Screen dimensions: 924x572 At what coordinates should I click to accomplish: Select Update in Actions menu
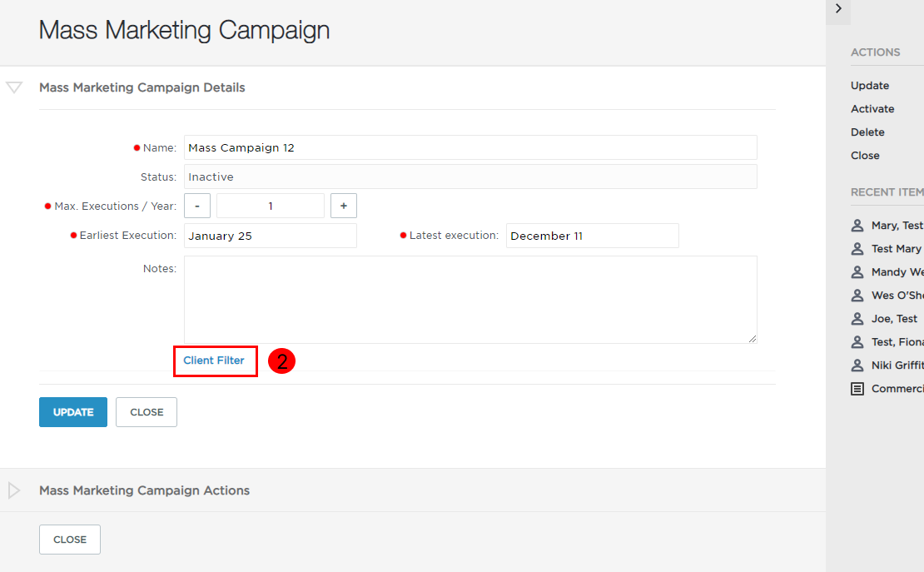point(870,86)
